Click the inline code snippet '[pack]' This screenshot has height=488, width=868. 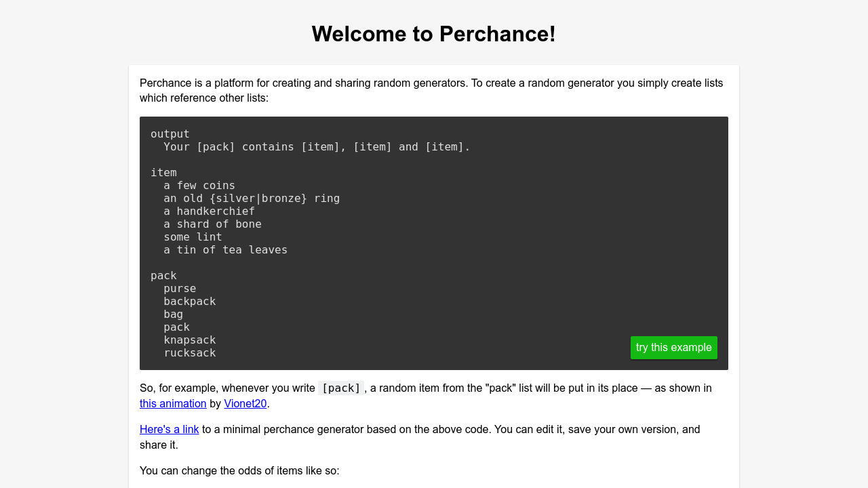340,388
